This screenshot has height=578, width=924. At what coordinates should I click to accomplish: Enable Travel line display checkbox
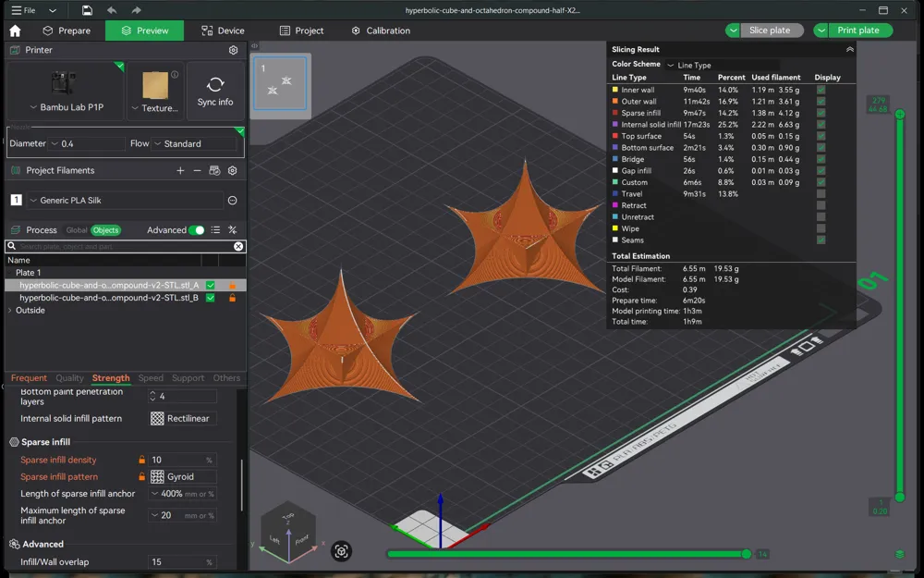tap(821, 193)
